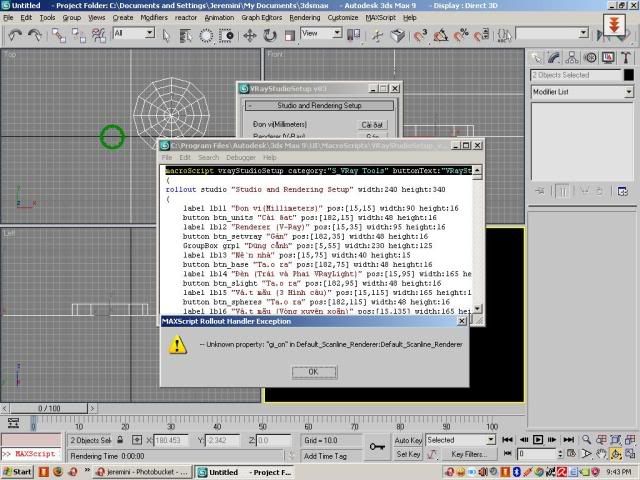Click the current frame number field
The image size is (640, 480).
click(536, 453)
